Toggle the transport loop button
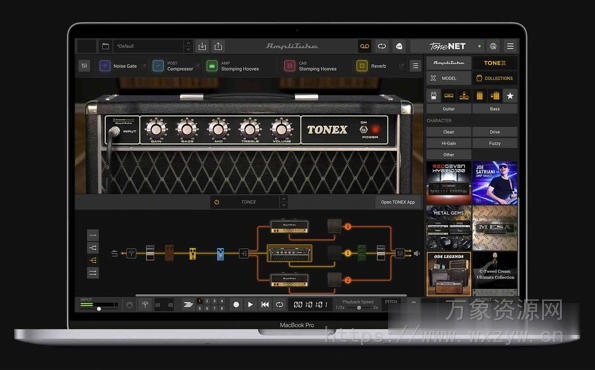Image resolution: width=595 pixels, height=370 pixels. click(279, 305)
